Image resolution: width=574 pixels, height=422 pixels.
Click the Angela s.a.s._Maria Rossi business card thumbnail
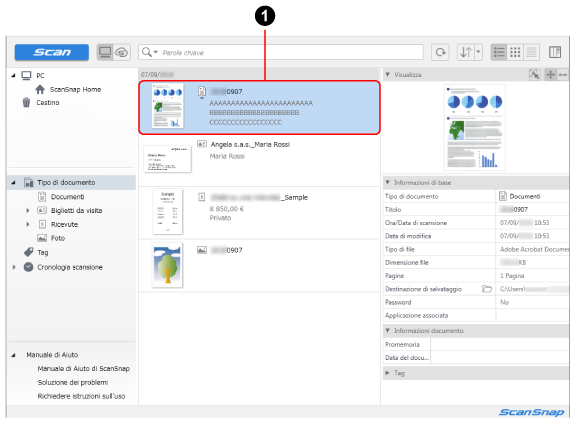click(x=167, y=159)
